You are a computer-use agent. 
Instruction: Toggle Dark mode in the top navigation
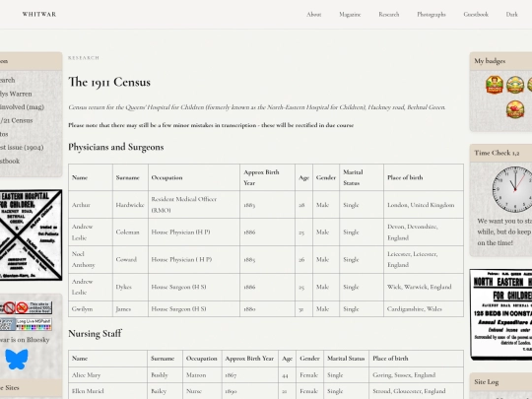point(511,14)
